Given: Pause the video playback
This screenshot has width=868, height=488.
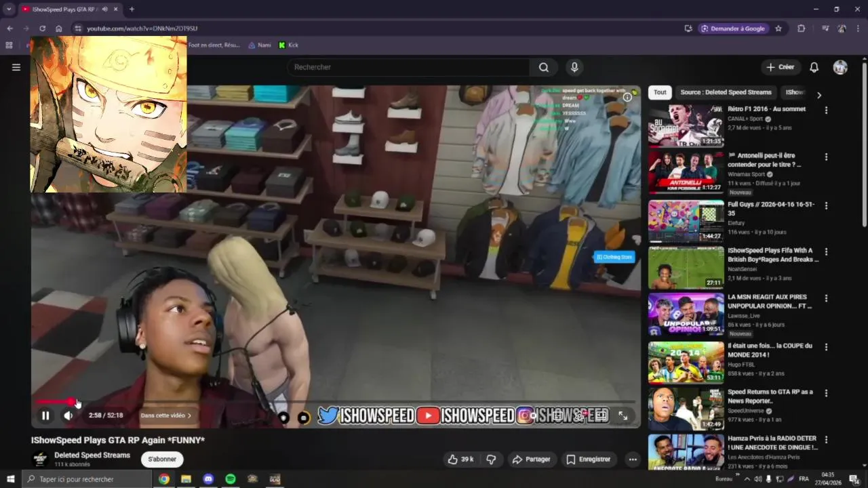Looking at the screenshot, I should click(x=45, y=415).
